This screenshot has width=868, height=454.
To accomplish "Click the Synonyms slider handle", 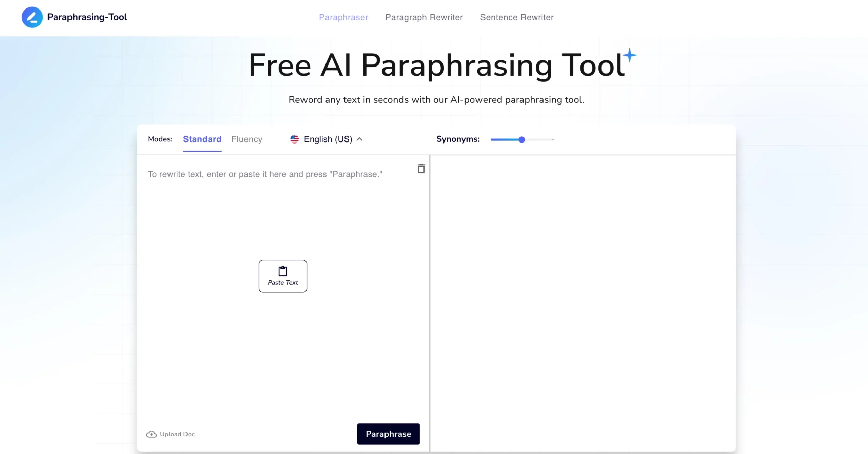I will [x=522, y=139].
